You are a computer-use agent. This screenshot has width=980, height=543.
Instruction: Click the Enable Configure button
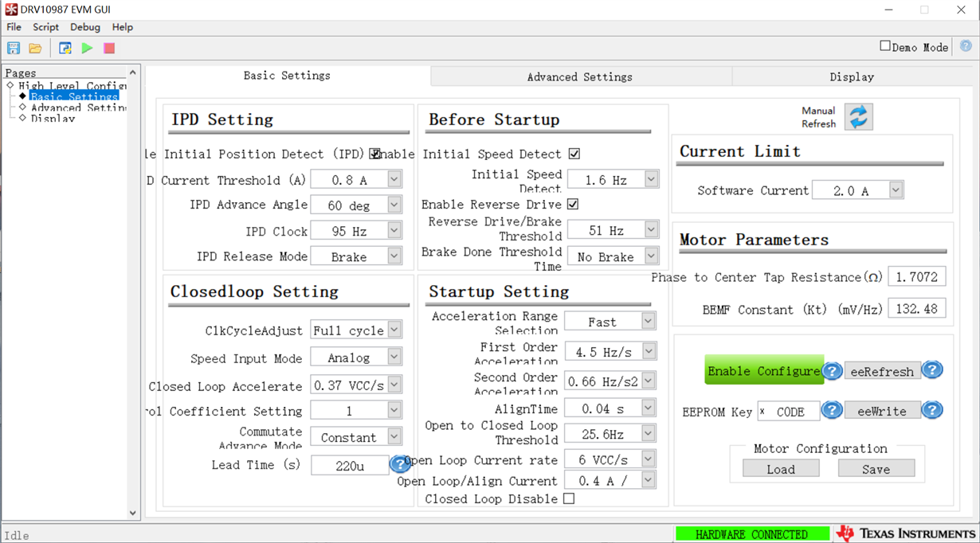pos(764,371)
